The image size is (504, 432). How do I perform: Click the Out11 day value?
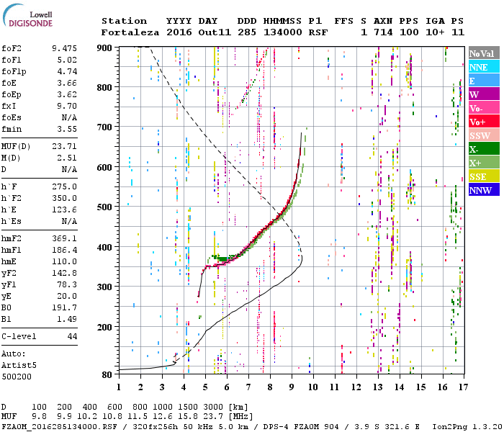(x=215, y=32)
